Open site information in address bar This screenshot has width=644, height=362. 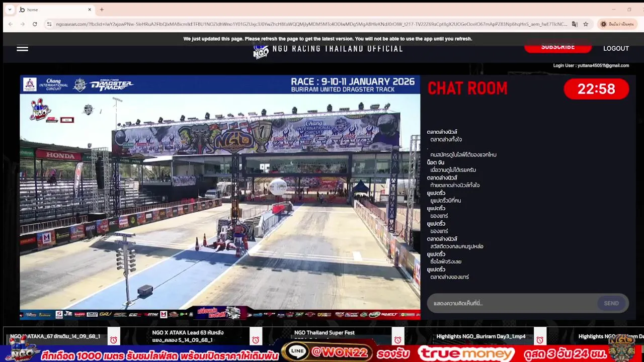click(x=49, y=24)
